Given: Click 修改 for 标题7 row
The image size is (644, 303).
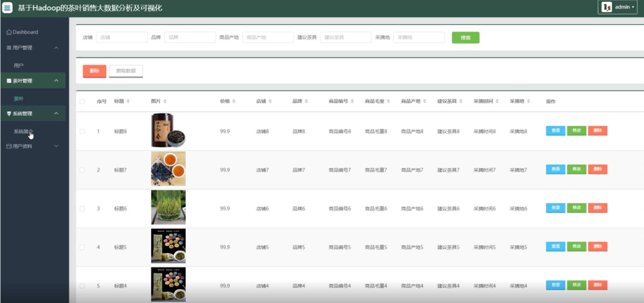Looking at the screenshot, I should 577,169.
